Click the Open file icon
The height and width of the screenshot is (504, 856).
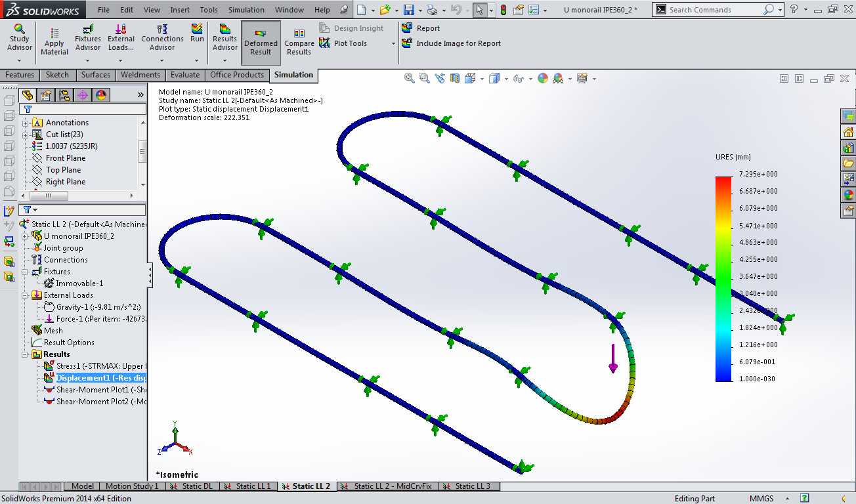click(385, 10)
